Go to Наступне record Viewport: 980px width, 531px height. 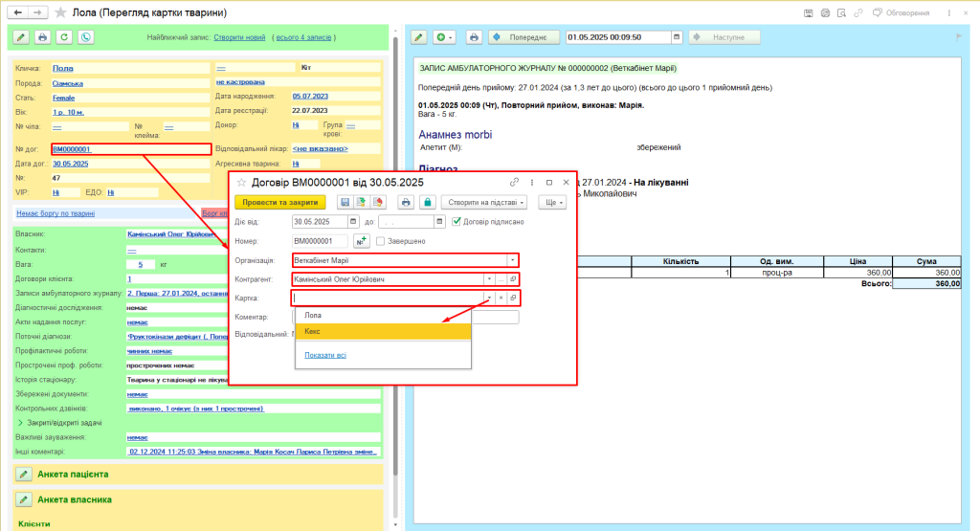(724, 37)
